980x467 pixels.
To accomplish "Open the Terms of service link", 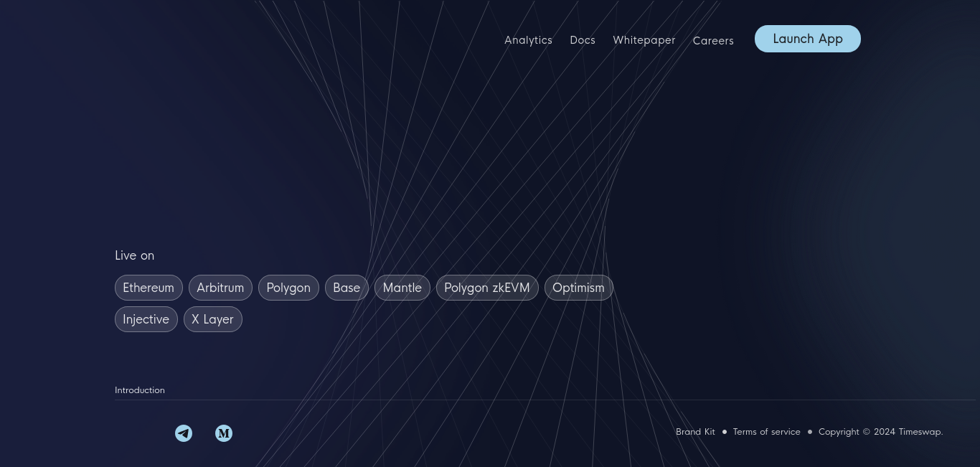I will point(766,432).
